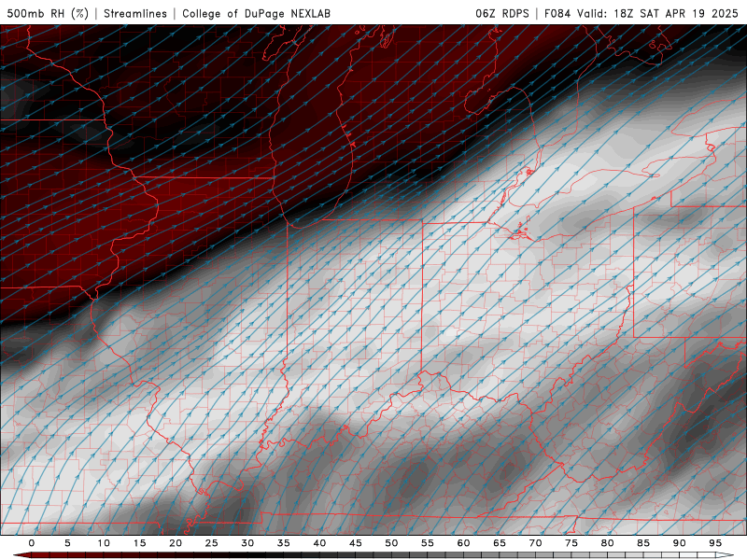The image size is (747, 560).
Task: Click the '500mb RH (%)' title text
Action: pos(48,13)
